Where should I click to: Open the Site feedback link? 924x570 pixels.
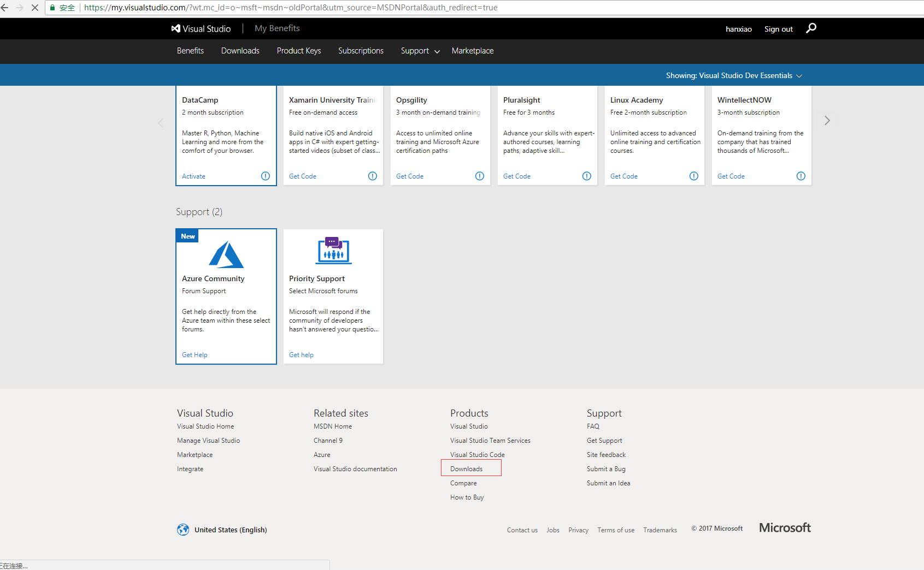pos(606,455)
